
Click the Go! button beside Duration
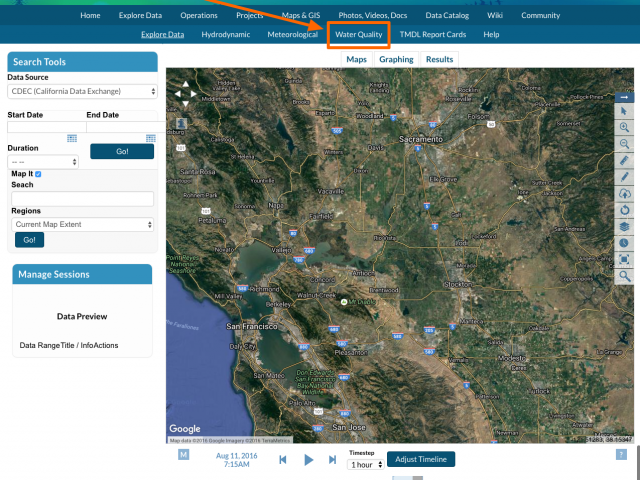[x=122, y=151]
